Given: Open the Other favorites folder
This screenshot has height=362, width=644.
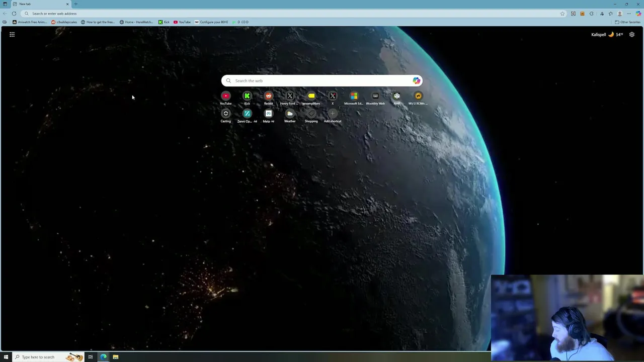Looking at the screenshot, I should click(x=628, y=22).
